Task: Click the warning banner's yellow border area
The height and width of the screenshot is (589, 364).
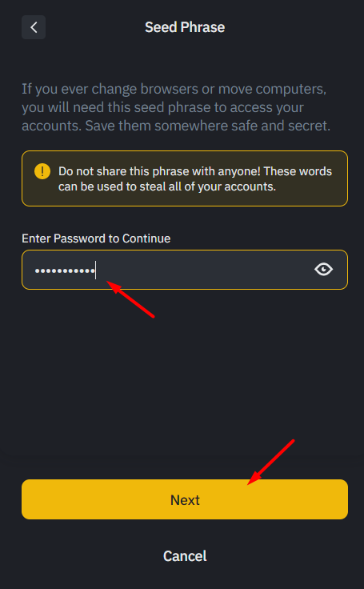Action: [x=185, y=151]
